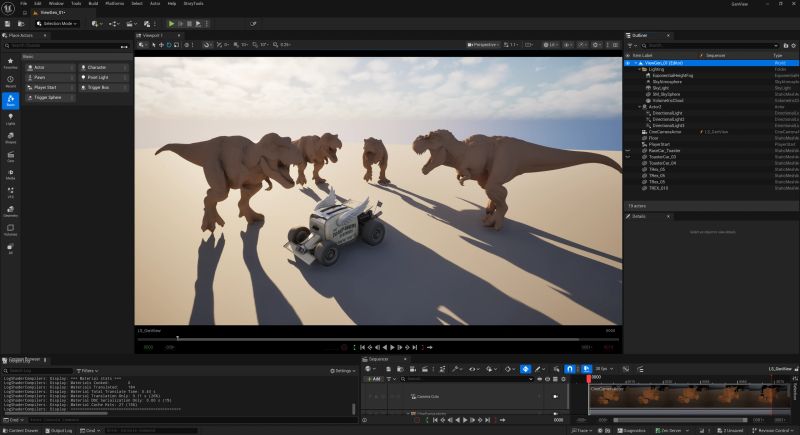Screen dimensions: 800x435
Task: Select the Shapes category icon in Place Actors
Action: (x=10, y=137)
